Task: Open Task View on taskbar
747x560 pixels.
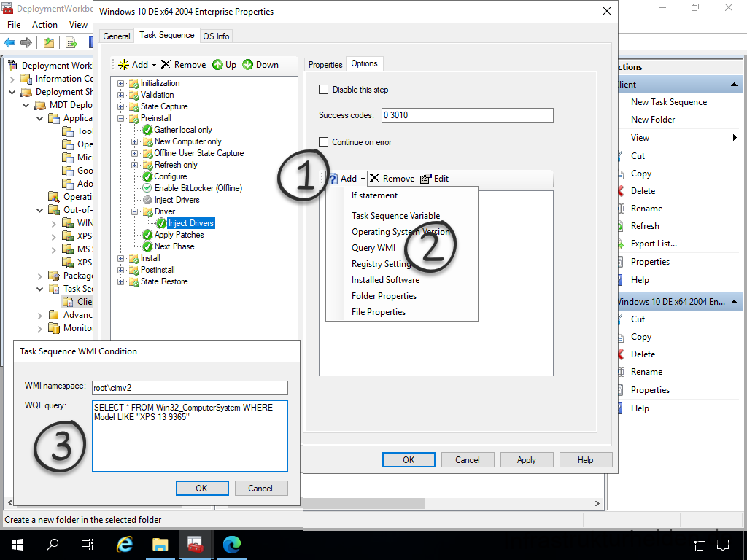Action: click(88, 544)
